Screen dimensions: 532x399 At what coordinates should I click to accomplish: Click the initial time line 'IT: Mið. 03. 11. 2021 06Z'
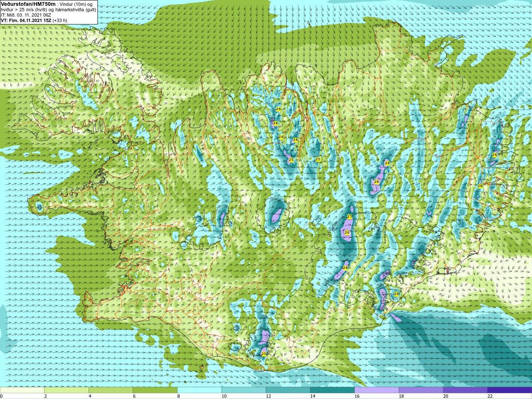(26, 15)
